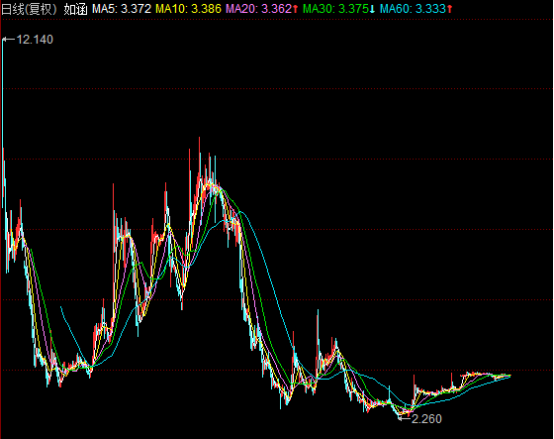This screenshot has width=554, height=439.
Task: Click the latest candle at chart's right end
Action: [509, 376]
